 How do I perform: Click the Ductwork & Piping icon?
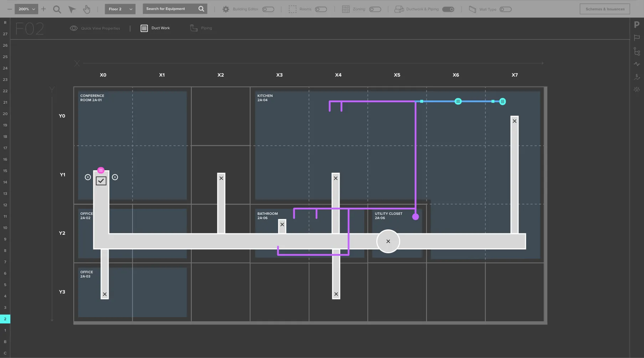point(399,9)
